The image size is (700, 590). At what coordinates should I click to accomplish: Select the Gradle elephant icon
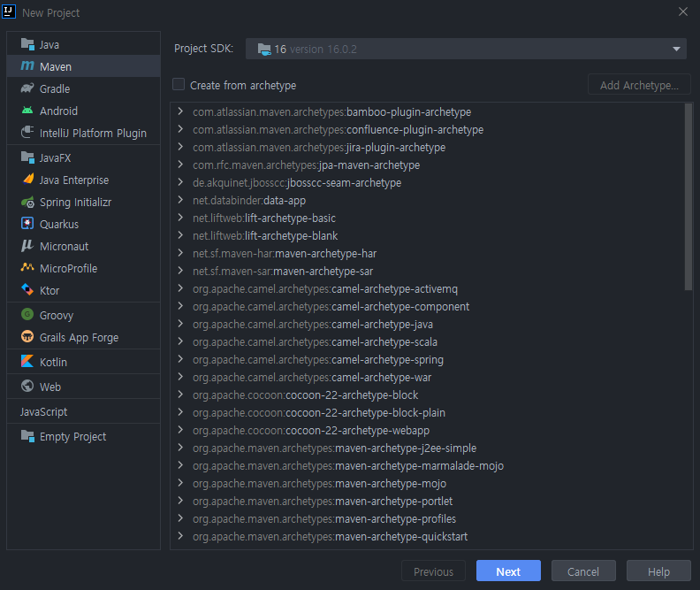coord(27,88)
